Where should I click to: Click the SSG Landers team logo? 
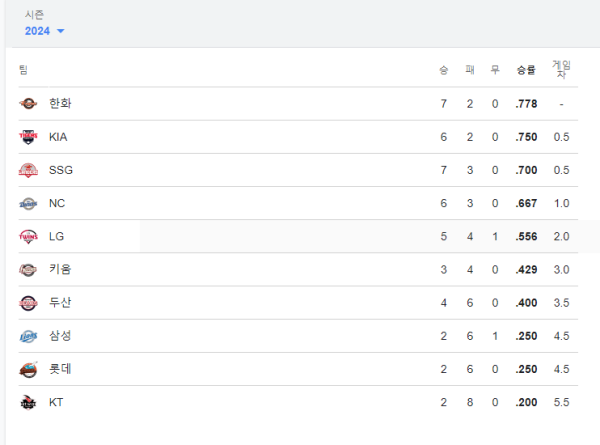point(28,170)
